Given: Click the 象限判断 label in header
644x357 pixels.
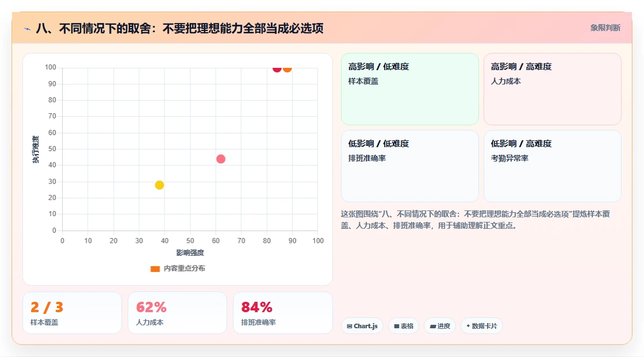Looking at the screenshot, I should 605,28.
